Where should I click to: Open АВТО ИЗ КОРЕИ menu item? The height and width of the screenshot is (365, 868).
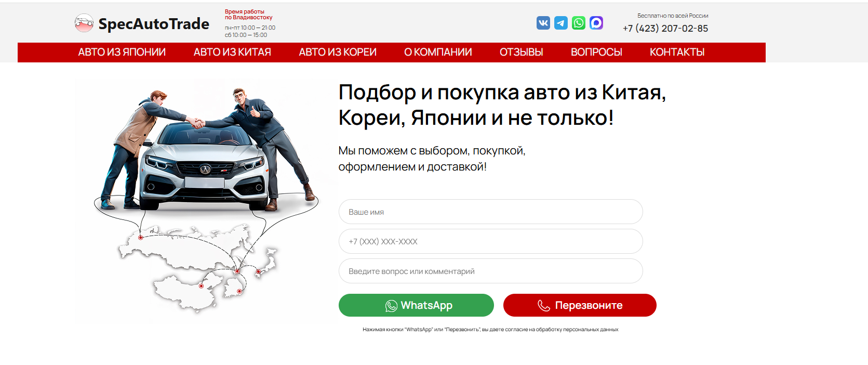pos(338,52)
